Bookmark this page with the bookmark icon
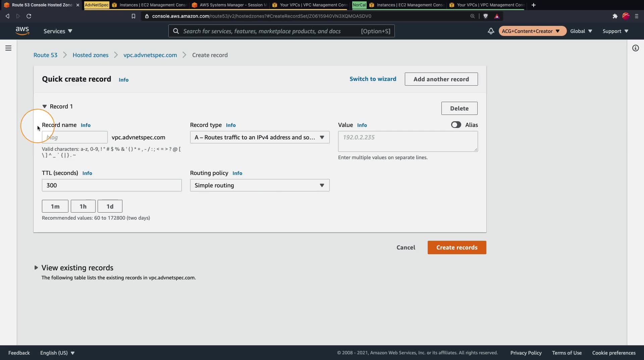Screen dimensions: 644x360 point(133,16)
